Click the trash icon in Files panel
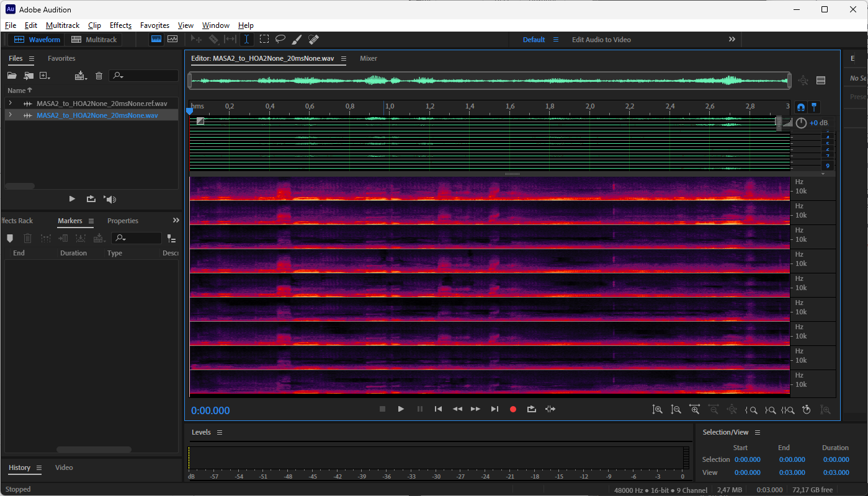 tap(99, 76)
